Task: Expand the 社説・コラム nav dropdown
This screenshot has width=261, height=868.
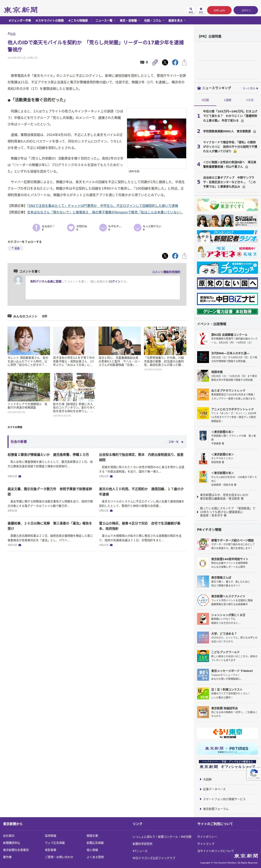Action: pos(154,21)
